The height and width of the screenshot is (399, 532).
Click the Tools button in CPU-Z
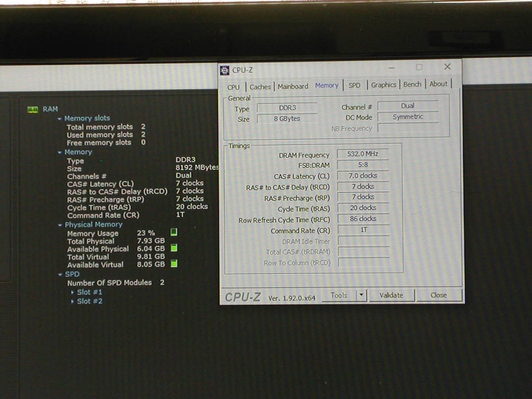point(339,295)
